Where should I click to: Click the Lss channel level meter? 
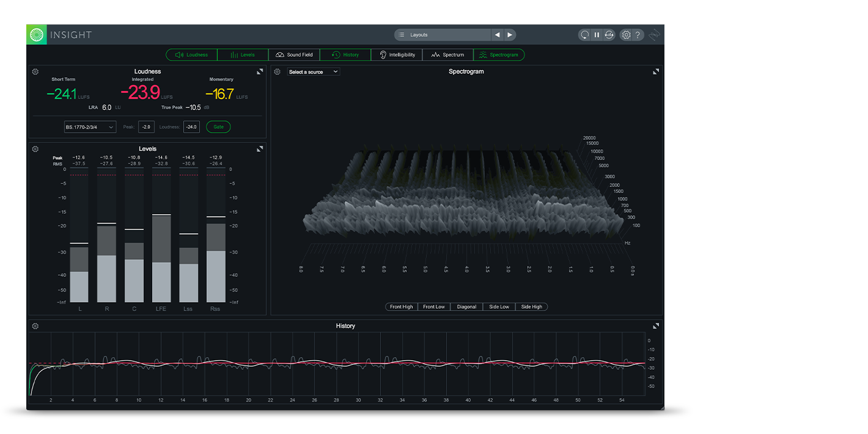click(x=189, y=235)
